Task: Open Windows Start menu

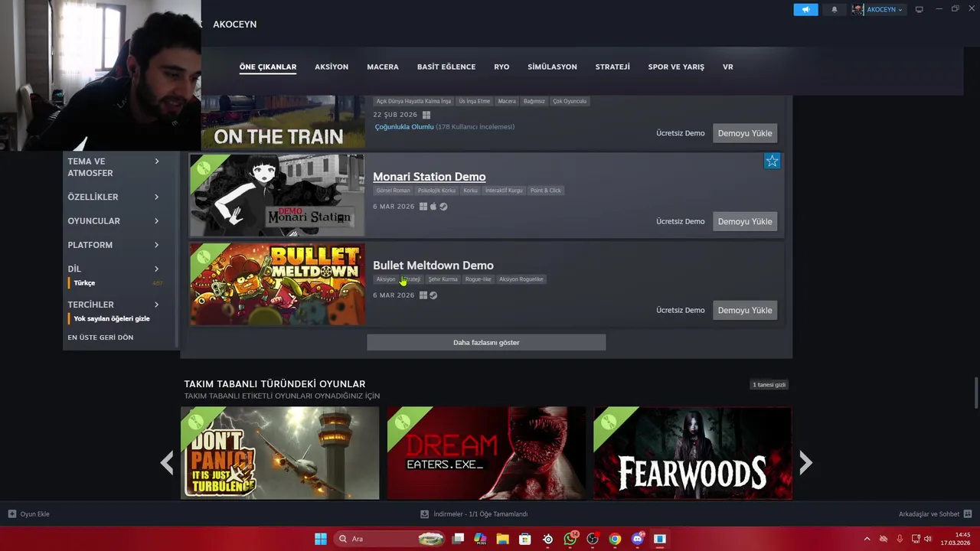Action: pyautogui.click(x=321, y=539)
